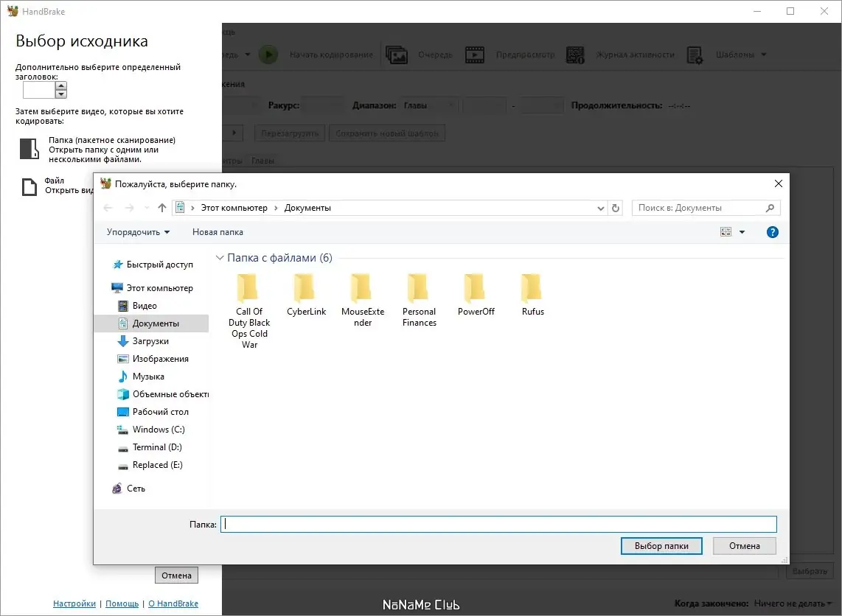Select the CyberLink folder
This screenshot has width=842, height=616.
click(x=306, y=295)
